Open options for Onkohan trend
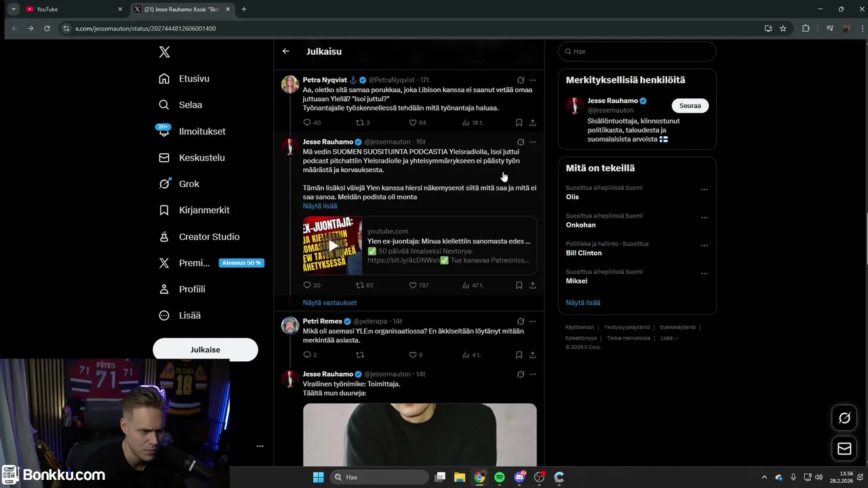Image resolution: width=868 pixels, height=488 pixels. tap(704, 218)
